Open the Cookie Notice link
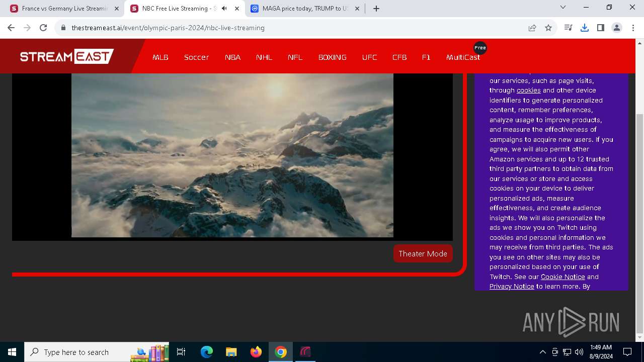 [x=562, y=277]
